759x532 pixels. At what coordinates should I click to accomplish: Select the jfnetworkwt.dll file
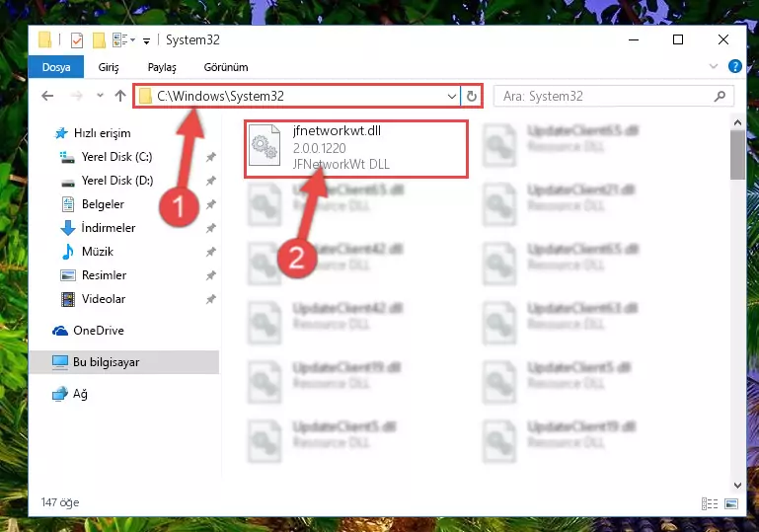356,149
